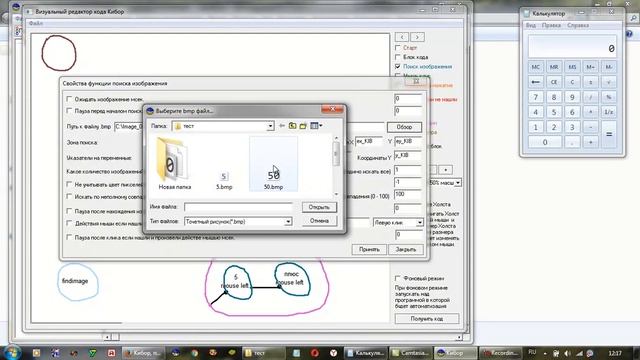Click the 'Обзор' browse button
640x360 pixels.
point(404,127)
